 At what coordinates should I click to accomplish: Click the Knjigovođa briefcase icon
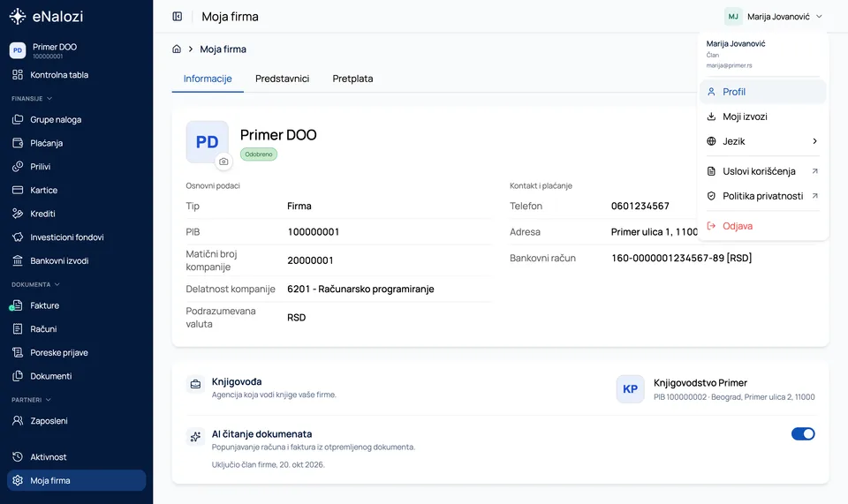(x=195, y=384)
